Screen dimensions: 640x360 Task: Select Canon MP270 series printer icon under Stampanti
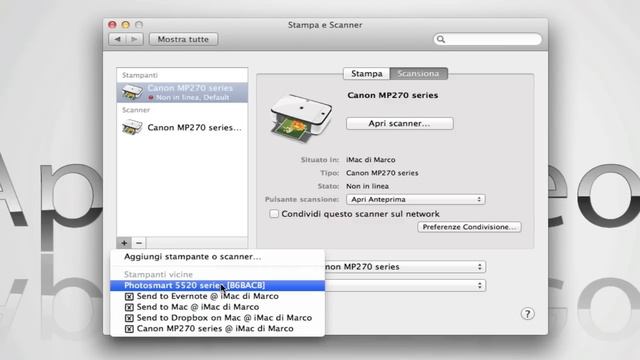132,92
